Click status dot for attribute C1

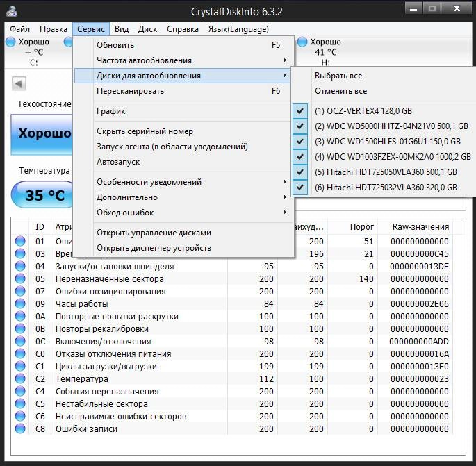pos(20,366)
